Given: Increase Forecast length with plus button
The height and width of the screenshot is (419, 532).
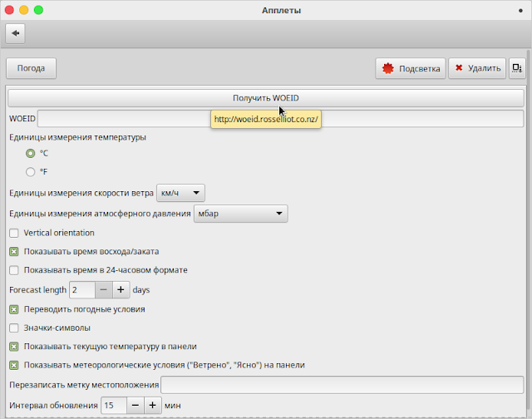Looking at the screenshot, I should tap(121, 290).
